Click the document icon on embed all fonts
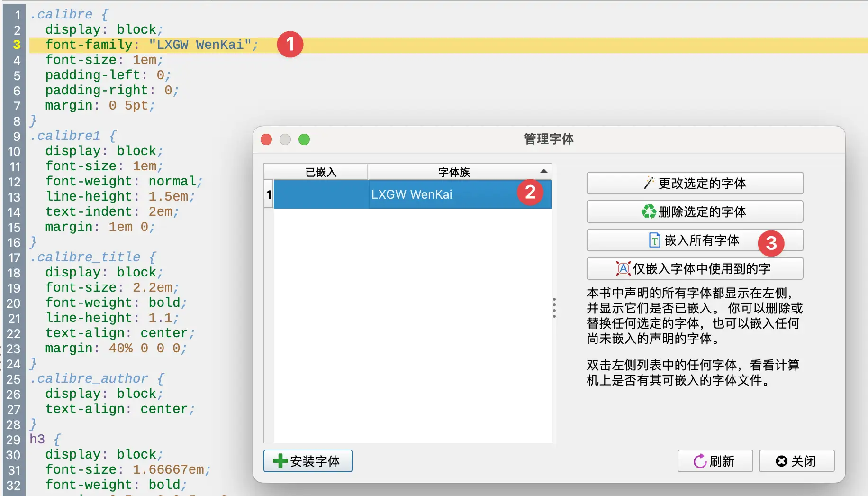868x496 pixels. tap(654, 240)
